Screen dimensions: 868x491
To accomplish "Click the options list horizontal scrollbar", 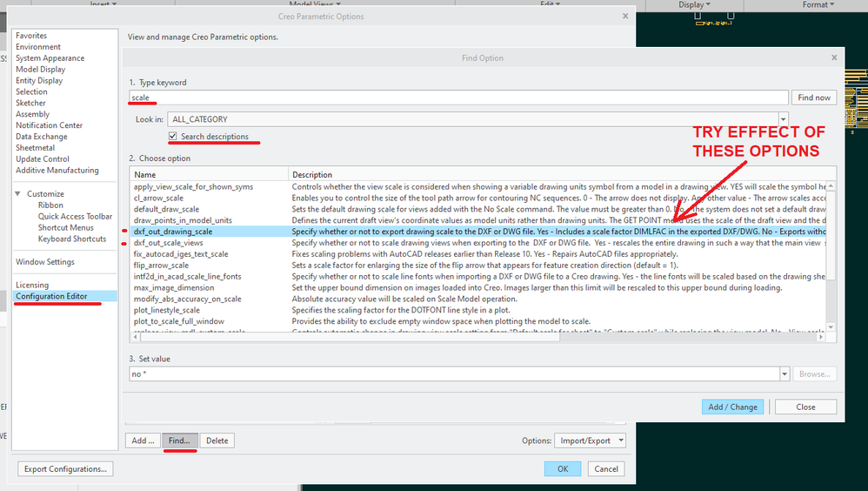I will (349, 336).
